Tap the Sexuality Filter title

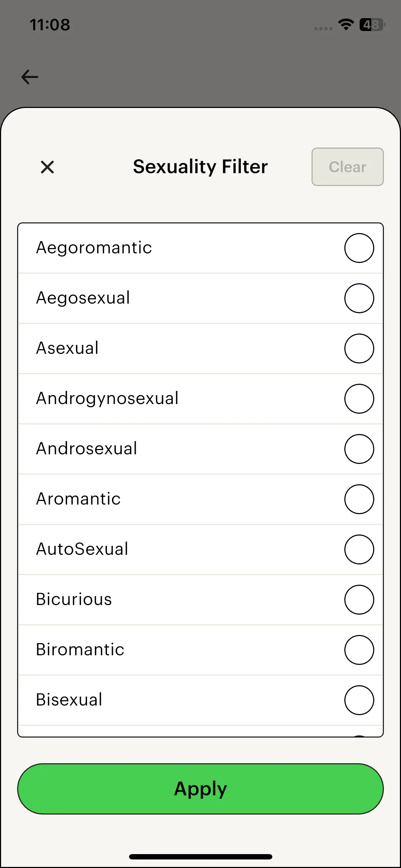[200, 167]
